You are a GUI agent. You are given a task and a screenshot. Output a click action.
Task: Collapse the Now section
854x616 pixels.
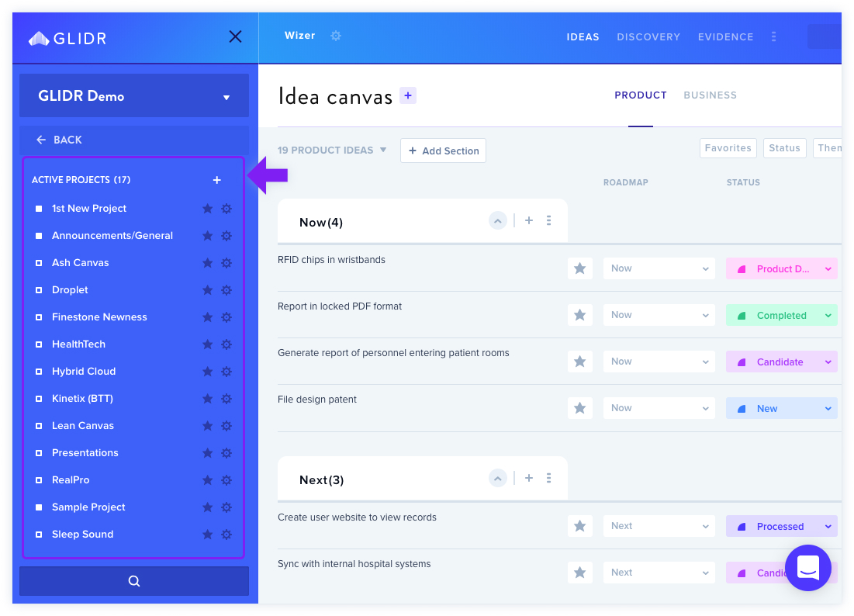tap(498, 220)
